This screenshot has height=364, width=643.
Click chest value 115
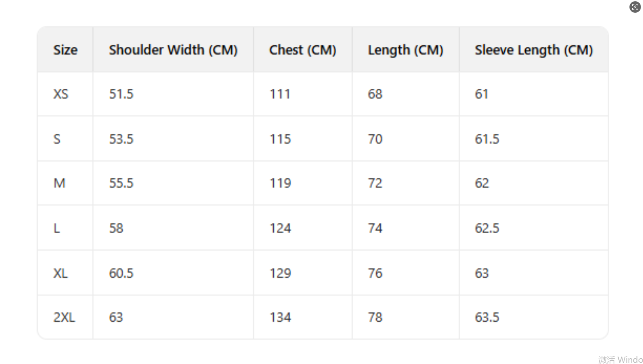pos(280,139)
